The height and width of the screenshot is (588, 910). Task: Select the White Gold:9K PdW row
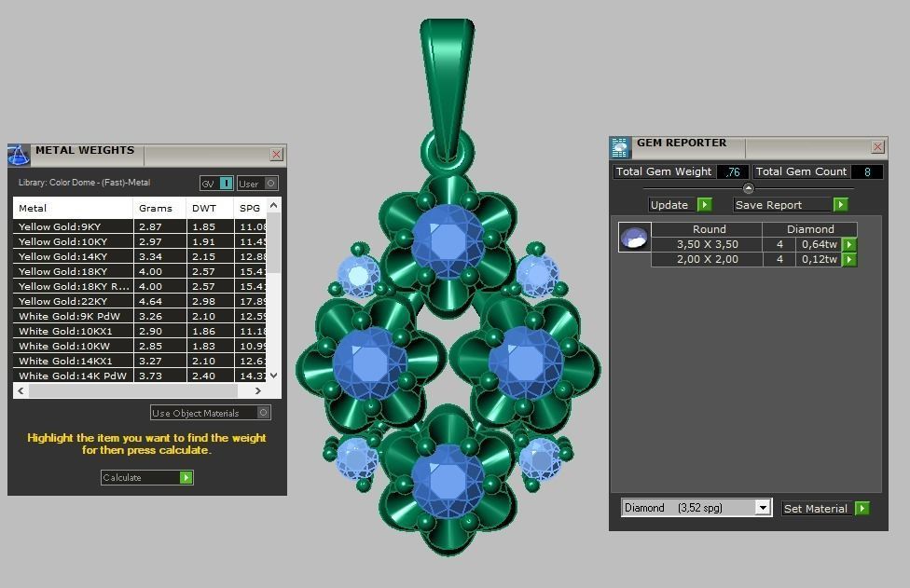(x=139, y=316)
